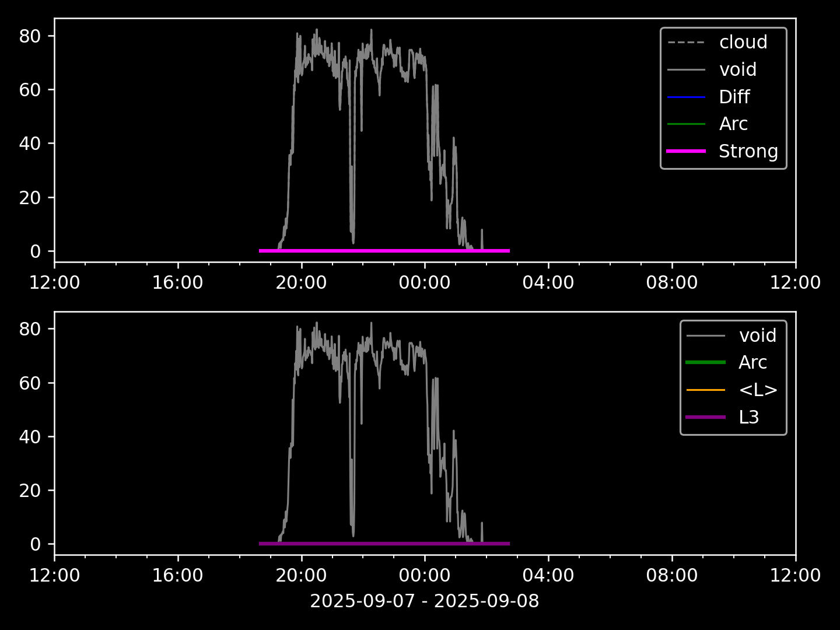Click the 'Strong' legend label in top plot
840x630 pixels.
[748, 151]
